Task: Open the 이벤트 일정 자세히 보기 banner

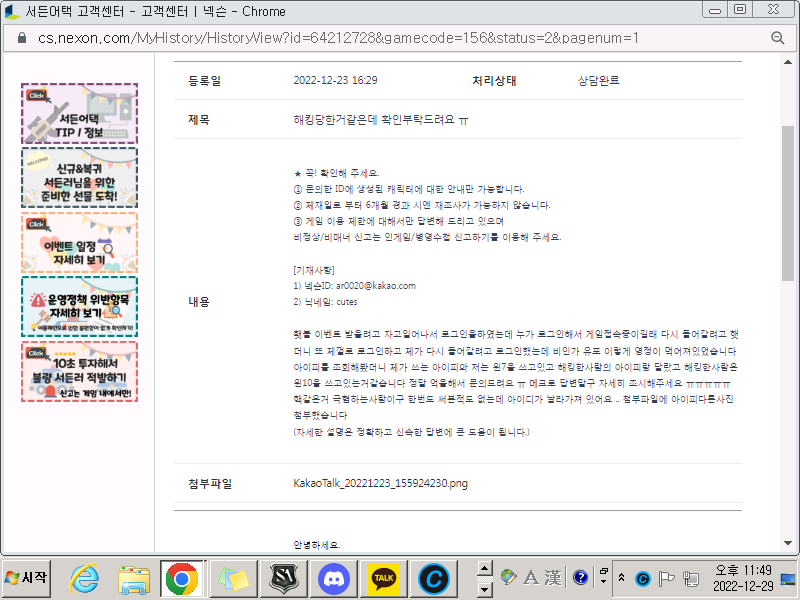Action: pos(79,243)
